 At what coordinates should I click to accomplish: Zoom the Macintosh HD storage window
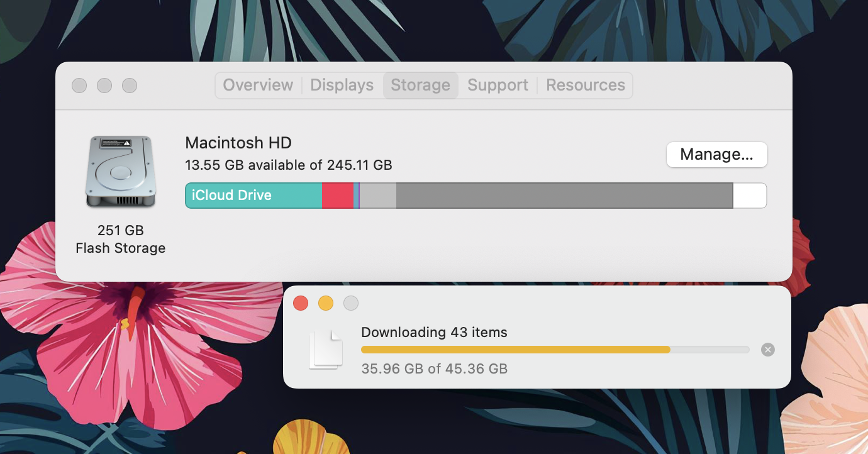pyautogui.click(x=130, y=86)
